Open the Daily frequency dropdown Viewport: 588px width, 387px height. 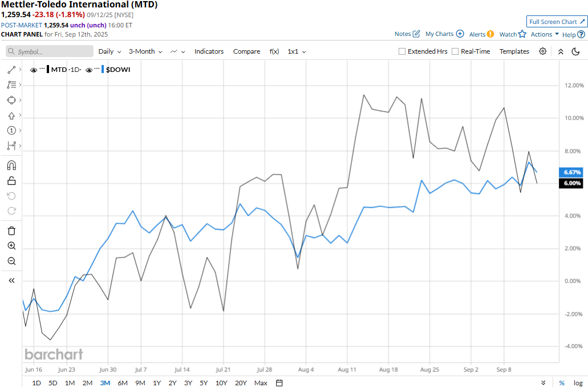tap(110, 51)
